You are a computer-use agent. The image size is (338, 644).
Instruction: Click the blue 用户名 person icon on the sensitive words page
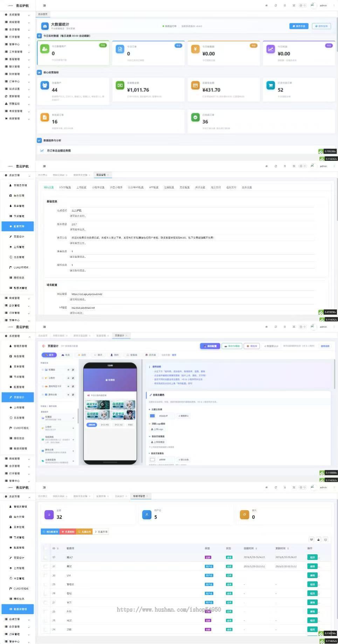click(147, 515)
